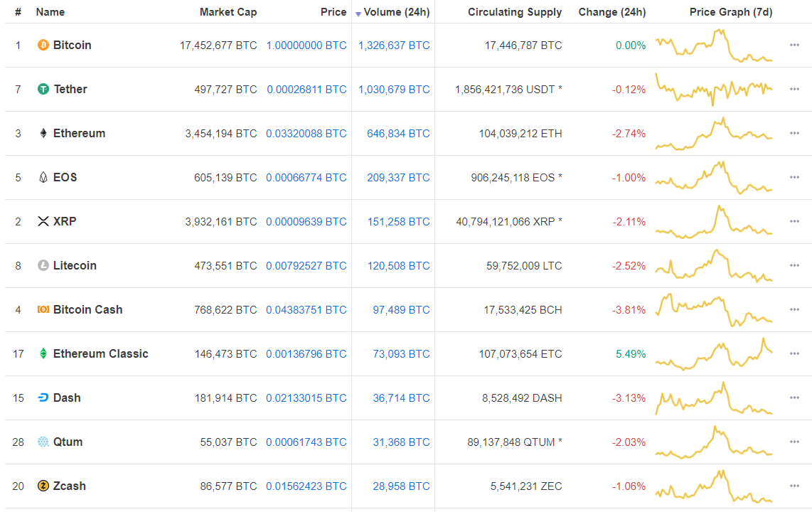The image size is (812, 512).
Task: Click the Litecoin 7-day price graph
Action: [713, 266]
